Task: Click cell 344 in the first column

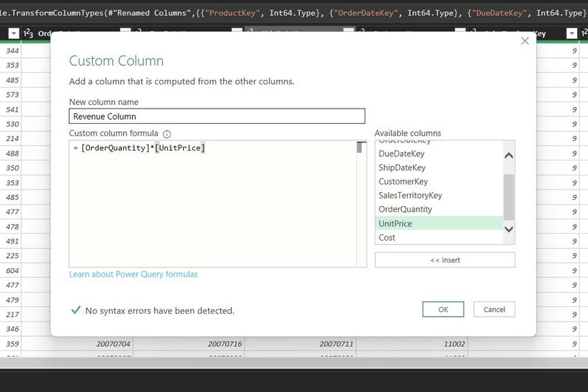Action: [12, 50]
